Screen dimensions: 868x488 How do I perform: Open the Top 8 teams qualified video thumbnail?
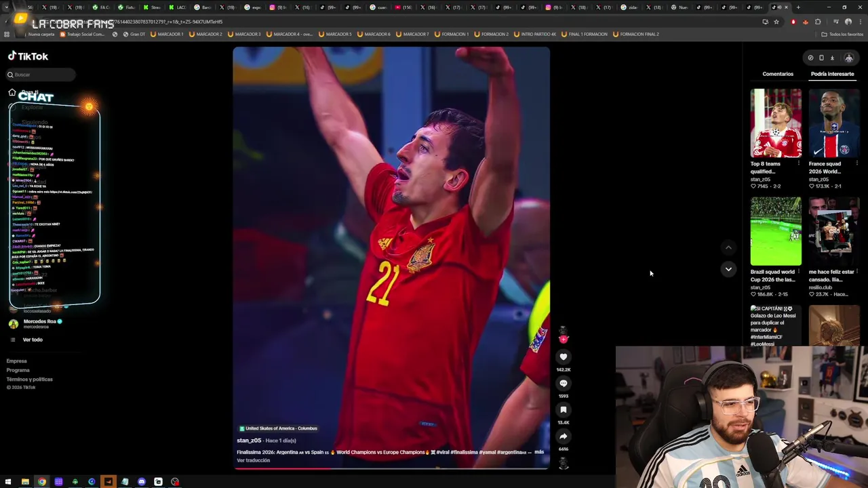tap(776, 123)
